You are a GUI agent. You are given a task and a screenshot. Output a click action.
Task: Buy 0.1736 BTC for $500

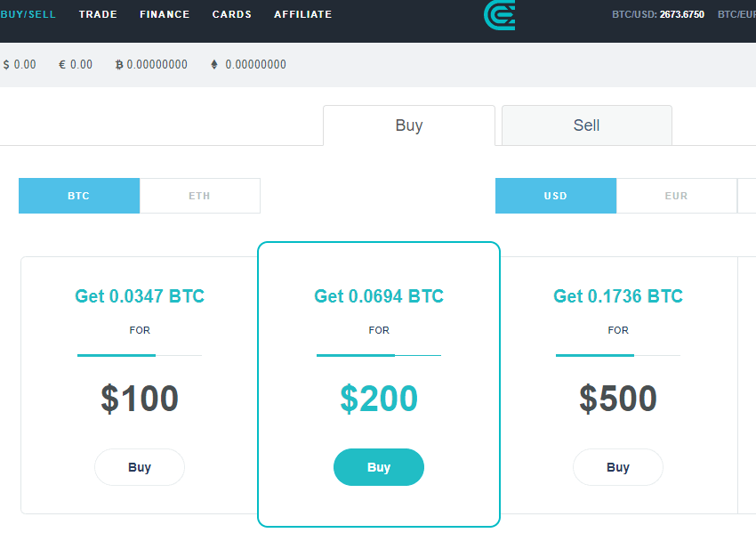[x=618, y=467]
